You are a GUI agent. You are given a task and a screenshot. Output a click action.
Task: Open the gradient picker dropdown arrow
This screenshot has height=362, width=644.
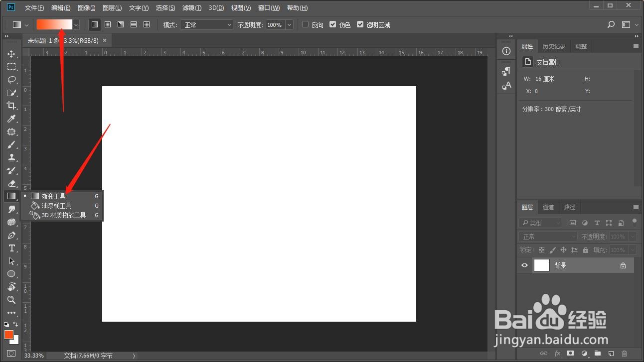coord(76,24)
